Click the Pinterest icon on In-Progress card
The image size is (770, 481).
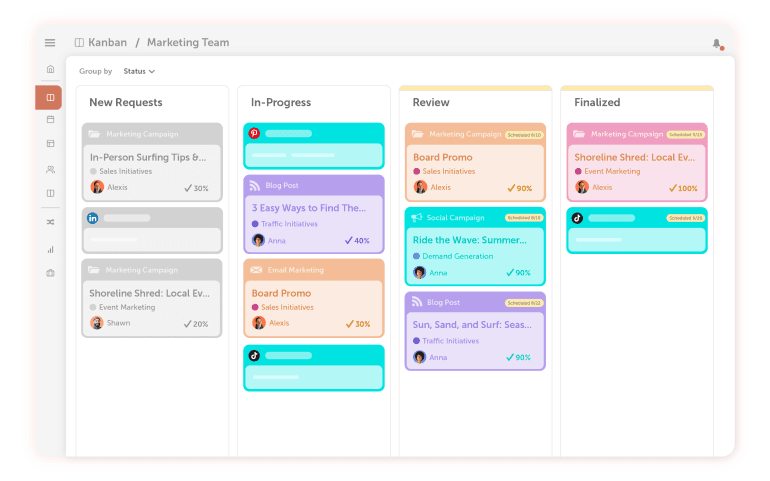254,133
